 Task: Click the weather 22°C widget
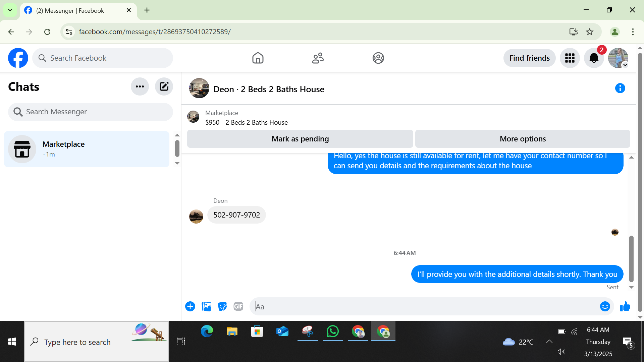click(518, 342)
